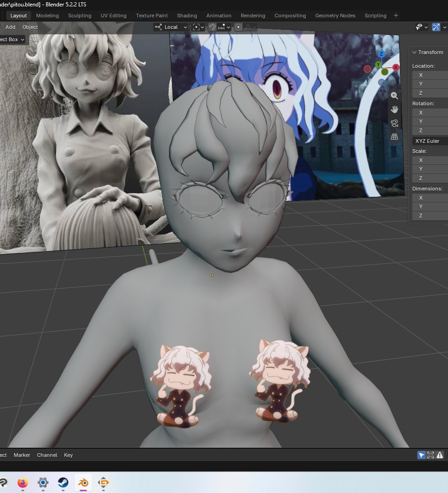The width and height of the screenshot is (448, 493).
Task: Click the red X axis gizmo handle
Action: 395,67
